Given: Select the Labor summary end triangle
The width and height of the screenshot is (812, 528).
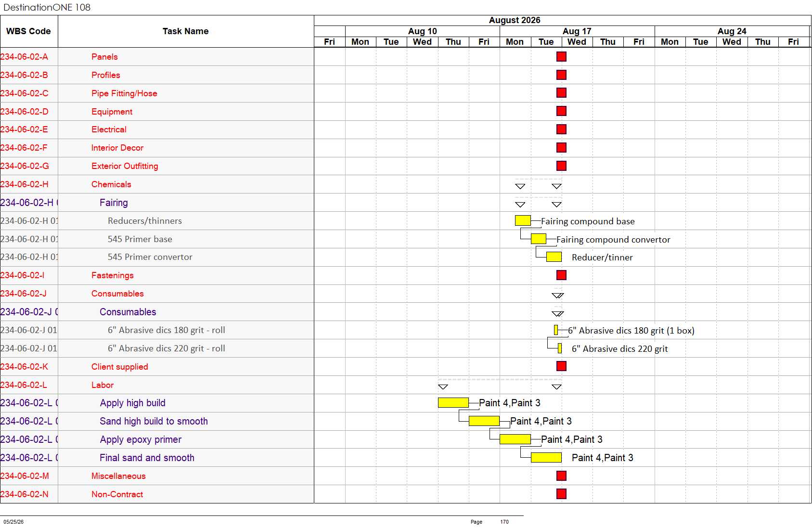Looking at the screenshot, I should [x=557, y=387].
